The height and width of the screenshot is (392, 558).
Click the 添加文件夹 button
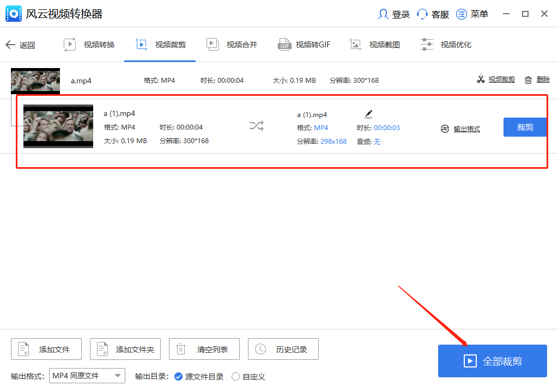(125, 349)
